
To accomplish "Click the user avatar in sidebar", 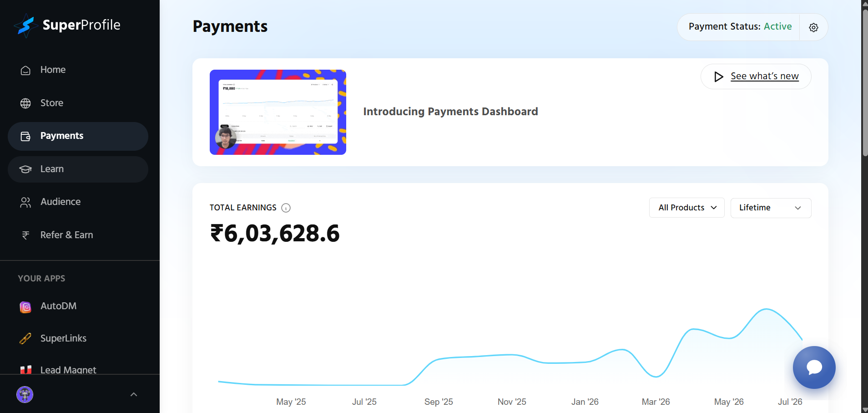I will point(25,394).
